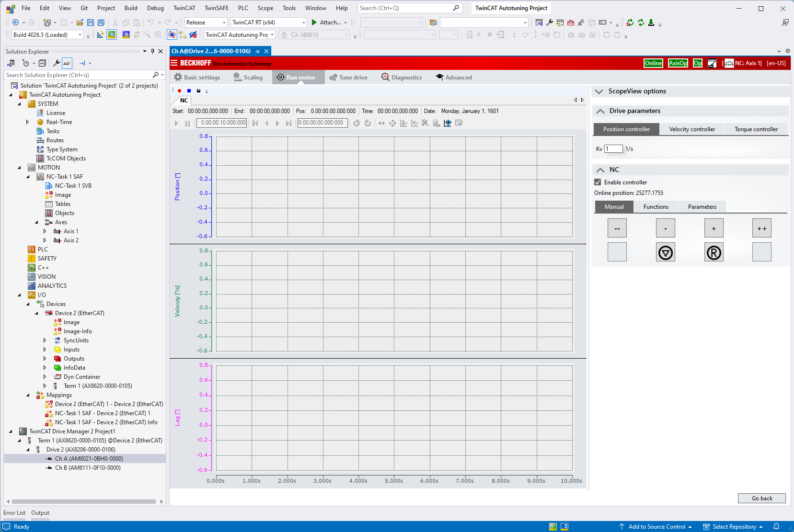794x532 pixels.
Task: Collapse the Drive parameters section
Action: pyautogui.click(x=600, y=111)
